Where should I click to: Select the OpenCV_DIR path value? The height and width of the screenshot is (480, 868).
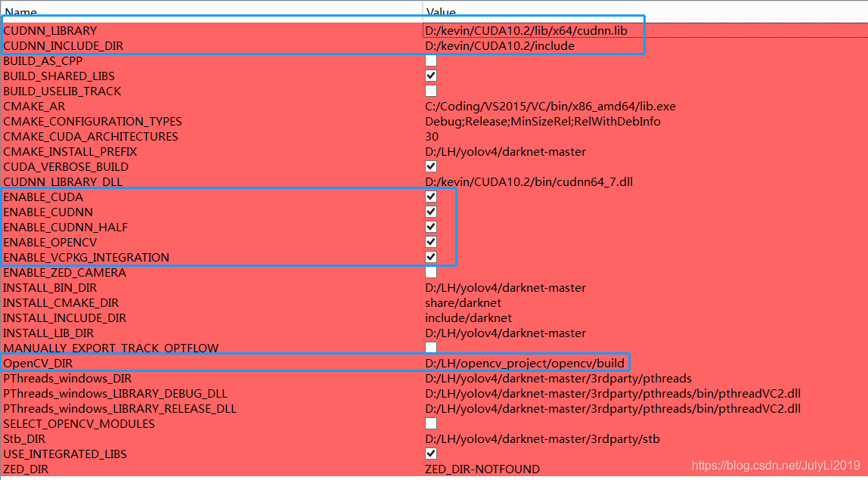pos(525,363)
